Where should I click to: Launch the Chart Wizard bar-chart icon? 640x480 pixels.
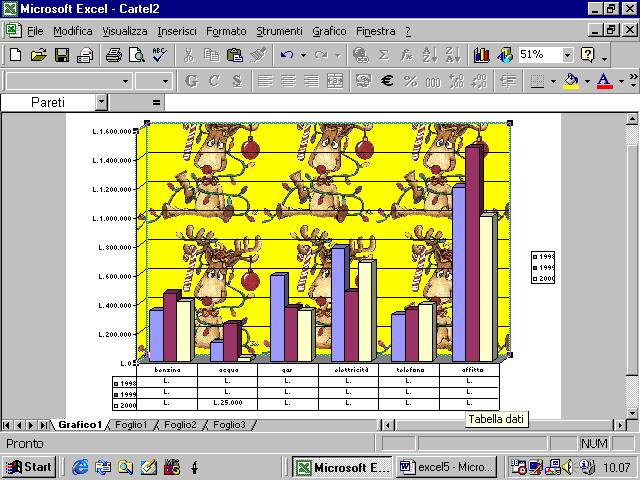(x=482, y=55)
